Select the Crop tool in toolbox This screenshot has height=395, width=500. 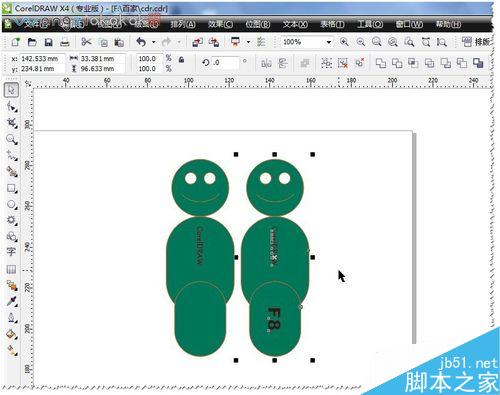click(x=12, y=123)
